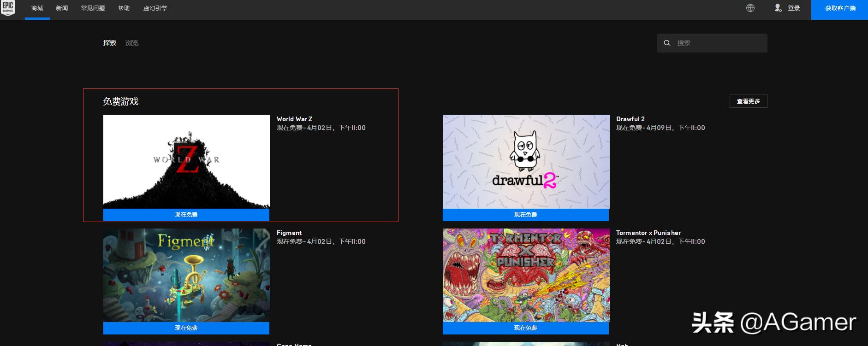Click 现在免费 button under Tormentor x Punisher
The width and height of the screenshot is (868, 346).
tap(526, 328)
